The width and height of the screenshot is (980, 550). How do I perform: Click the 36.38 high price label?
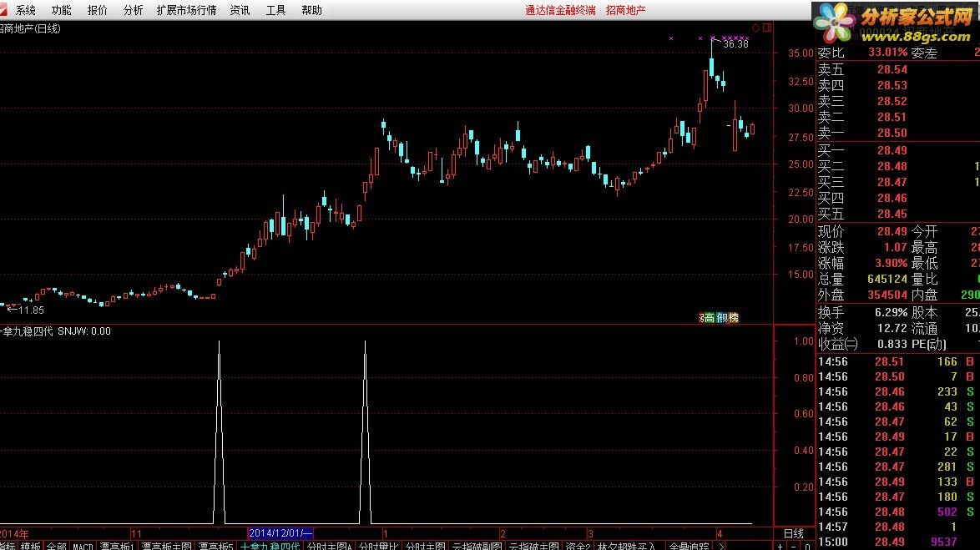point(735,43)
